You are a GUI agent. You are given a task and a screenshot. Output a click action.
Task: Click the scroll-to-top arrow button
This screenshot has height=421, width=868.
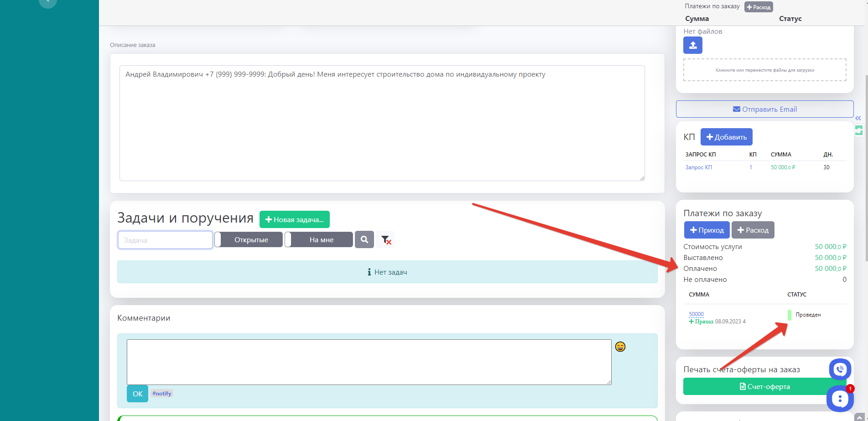point(859,417)
